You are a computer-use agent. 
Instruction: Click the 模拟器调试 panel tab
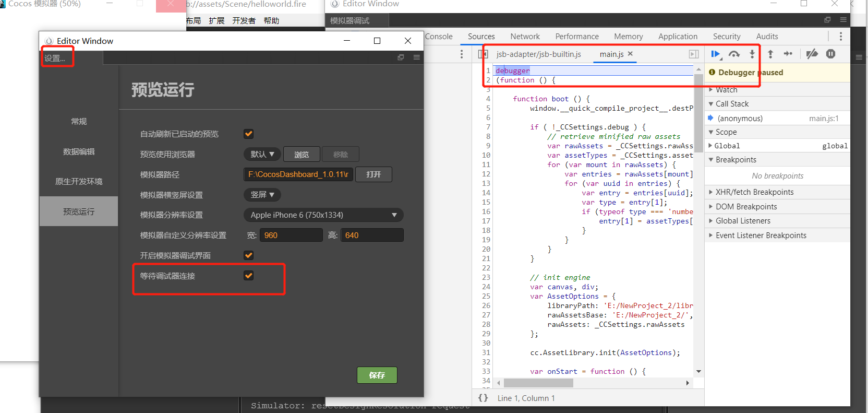350,20
